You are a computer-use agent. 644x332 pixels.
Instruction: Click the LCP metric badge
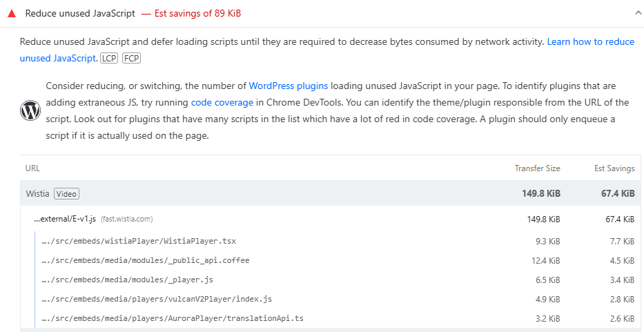[109, 59]
